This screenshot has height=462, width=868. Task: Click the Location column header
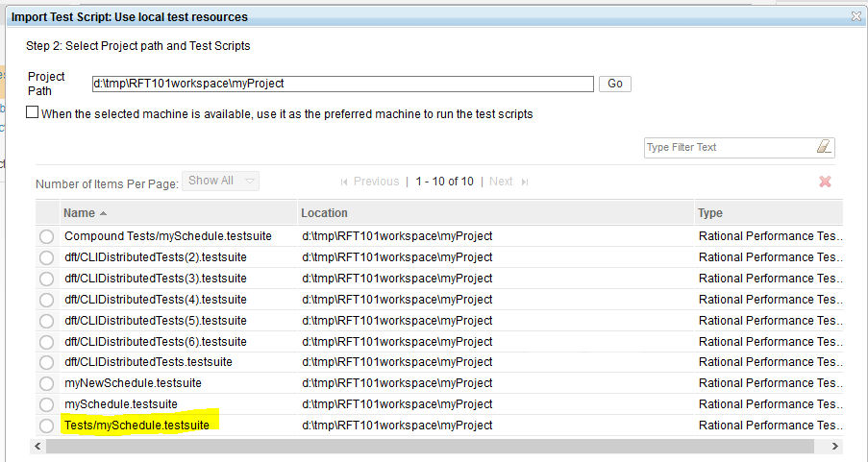click(x=496, y=213)
